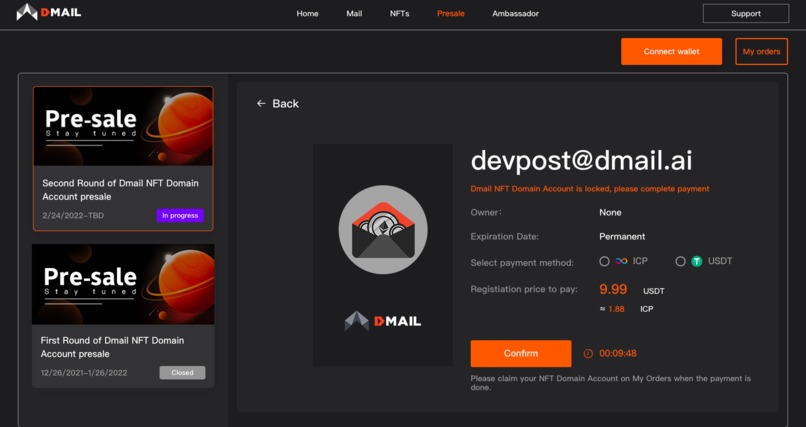Click date text 12/26/2021–1/26/2022
806x427 pixels.
[84, 373]
